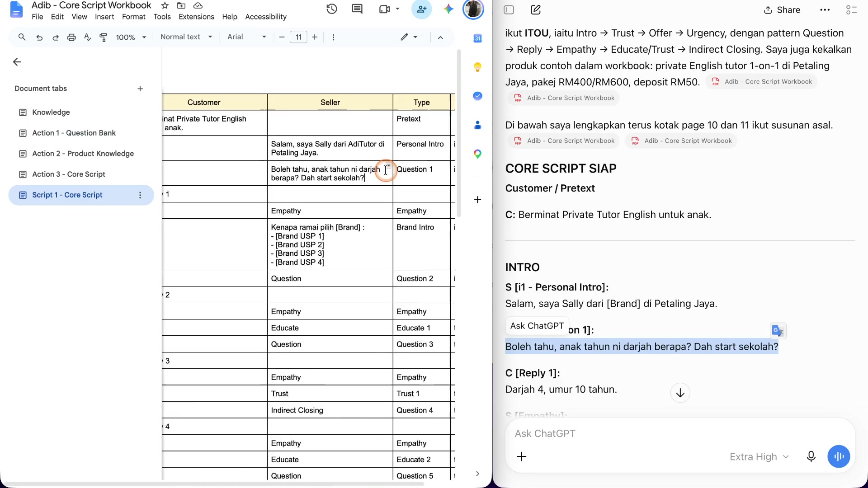Screen dimensions: 868x488
Task: Click the font size 11 field
Action: [x=298, y=37]
